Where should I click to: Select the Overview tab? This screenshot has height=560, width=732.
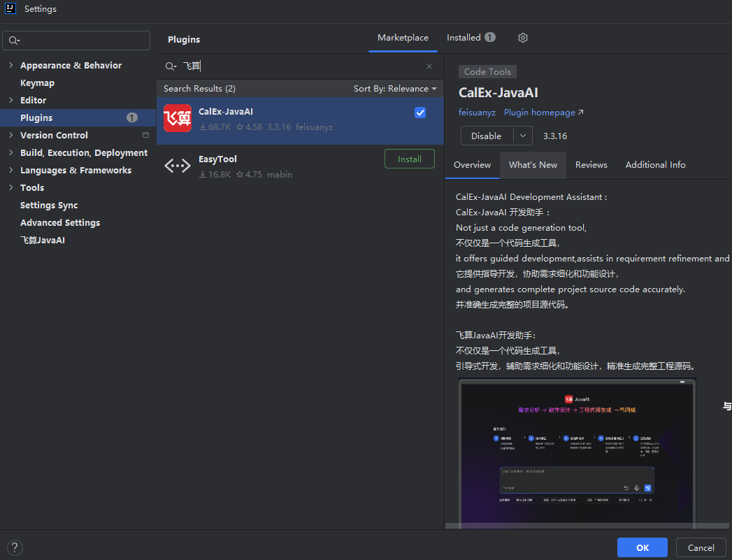tap(472, 165)
